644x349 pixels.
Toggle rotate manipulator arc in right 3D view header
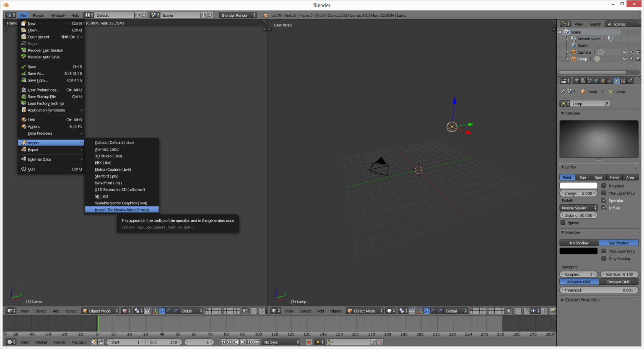434,311
